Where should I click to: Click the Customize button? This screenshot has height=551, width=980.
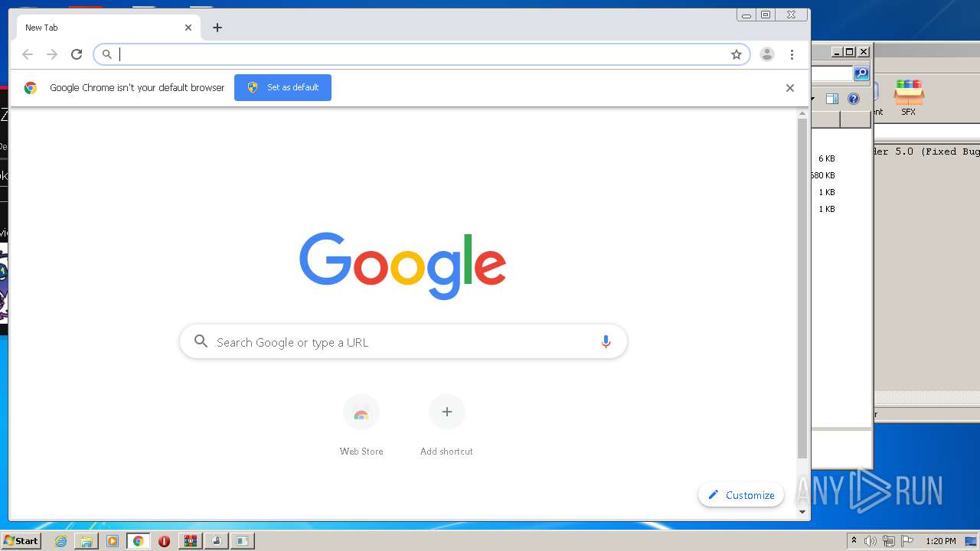point(741,495)
